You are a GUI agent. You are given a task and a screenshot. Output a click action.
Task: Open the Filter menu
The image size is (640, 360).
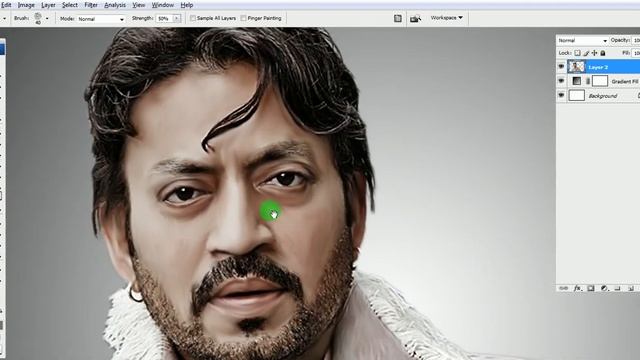[91, 5]
